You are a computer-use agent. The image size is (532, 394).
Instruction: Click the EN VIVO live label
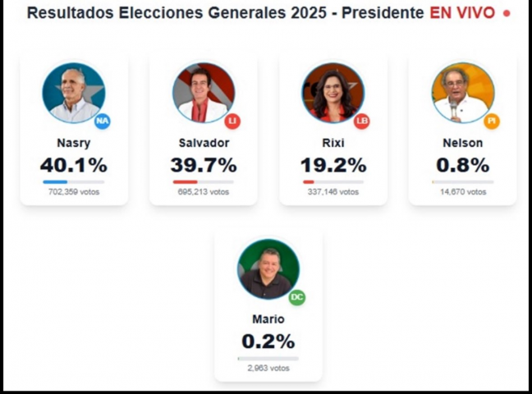[x=463, y=14]
